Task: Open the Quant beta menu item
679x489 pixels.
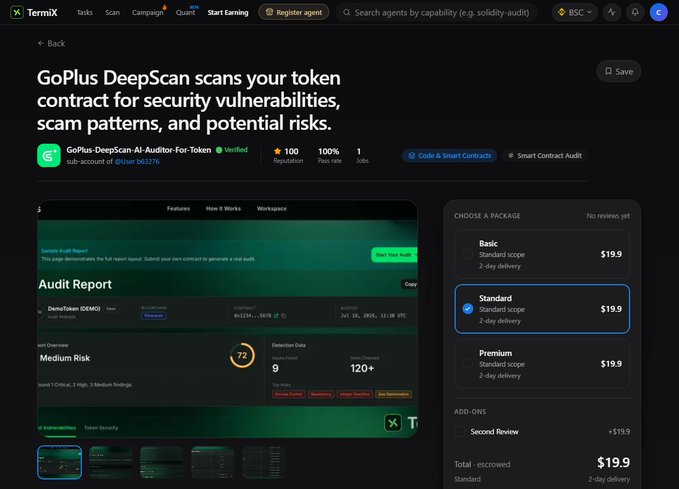Action: (x=185, y=13)
